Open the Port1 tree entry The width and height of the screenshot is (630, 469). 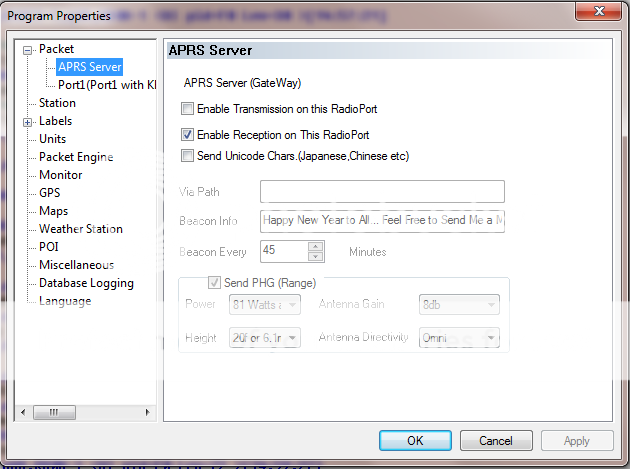(x=106, y=85)
